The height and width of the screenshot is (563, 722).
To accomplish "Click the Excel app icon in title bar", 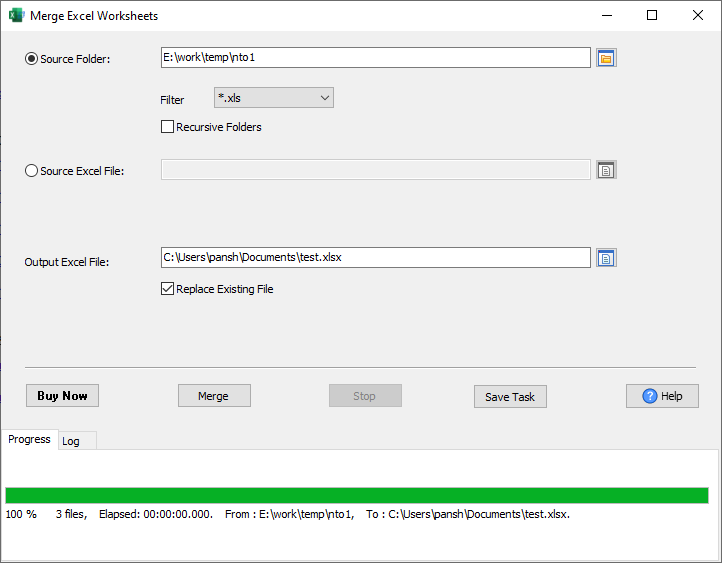I will (x=17, y=15).
